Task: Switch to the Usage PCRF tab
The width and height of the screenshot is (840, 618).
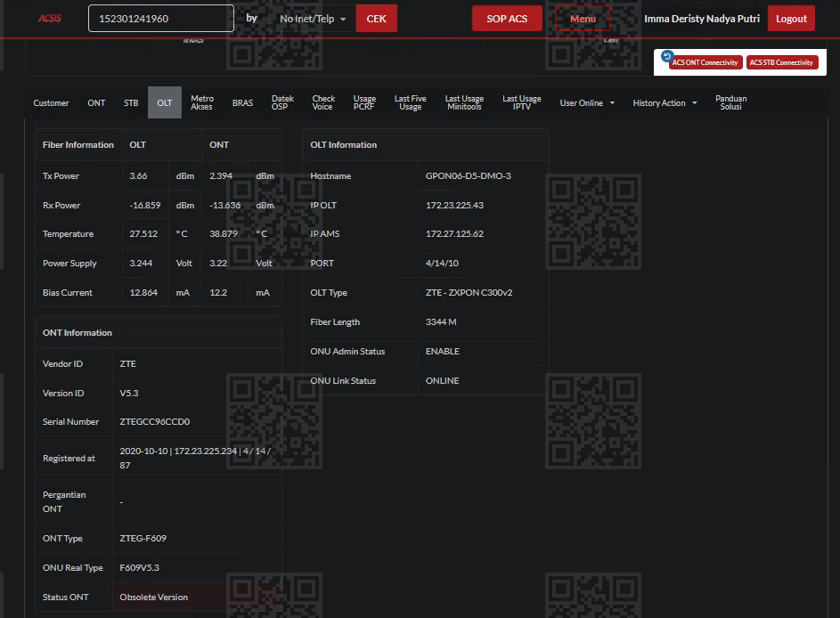Action: point(364,103)
